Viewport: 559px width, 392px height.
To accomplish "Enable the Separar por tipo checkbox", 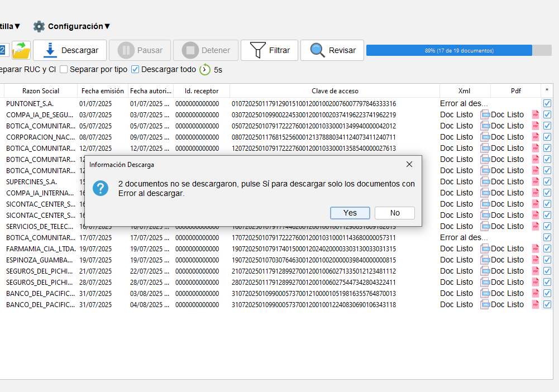I will (64, 70).
